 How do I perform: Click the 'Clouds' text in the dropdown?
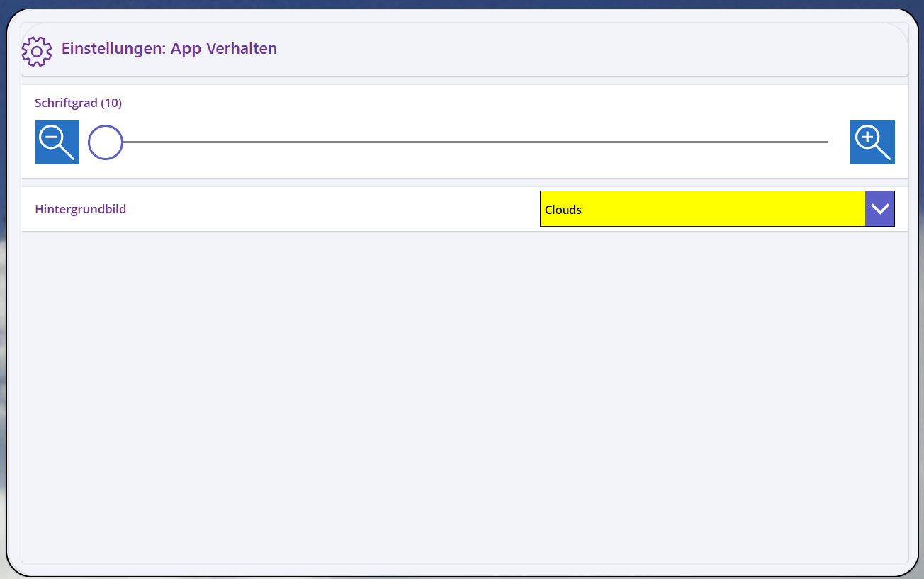click(x=563, y=210)
